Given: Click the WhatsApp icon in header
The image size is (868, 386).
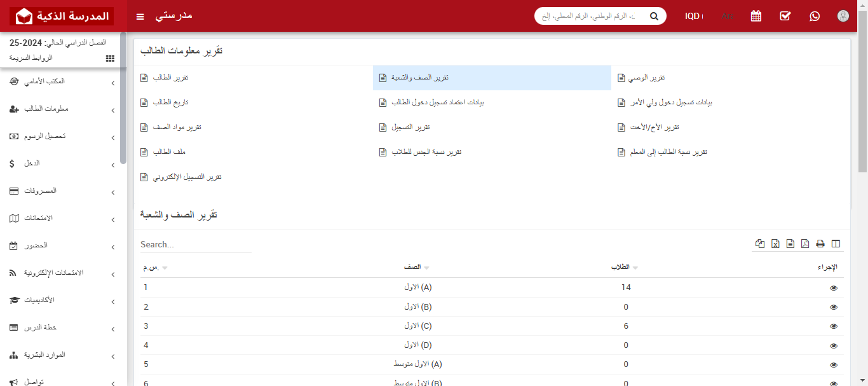Looking at the screenshot, I should (815, 16).
